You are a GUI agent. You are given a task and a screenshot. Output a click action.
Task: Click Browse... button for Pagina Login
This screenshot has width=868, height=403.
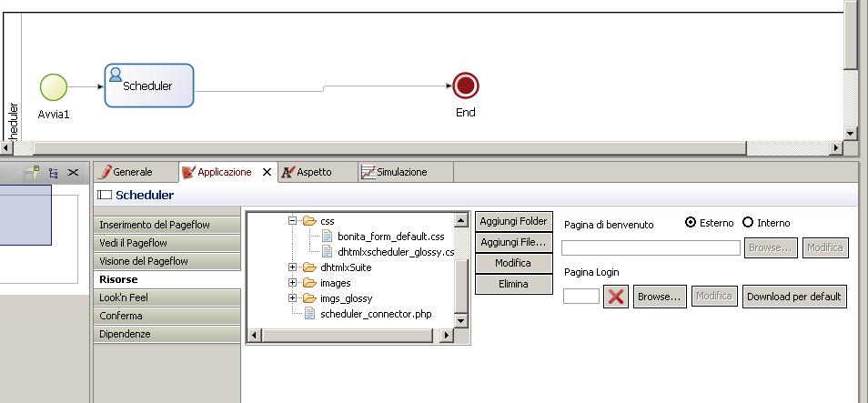660,297
